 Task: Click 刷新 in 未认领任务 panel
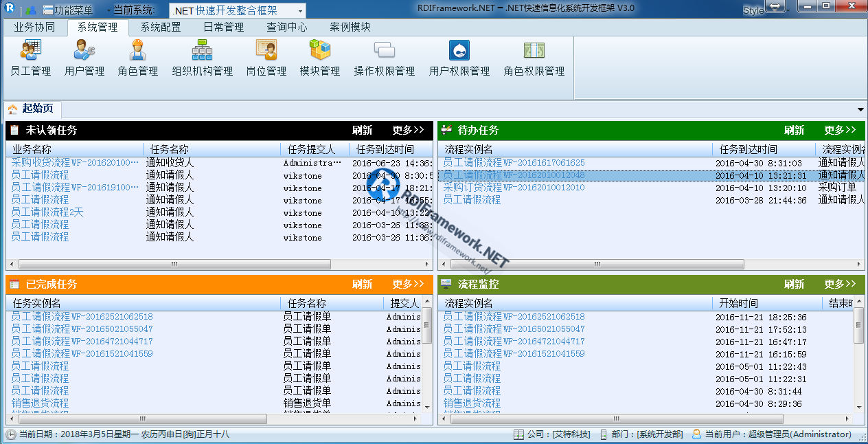click(362, 130)
